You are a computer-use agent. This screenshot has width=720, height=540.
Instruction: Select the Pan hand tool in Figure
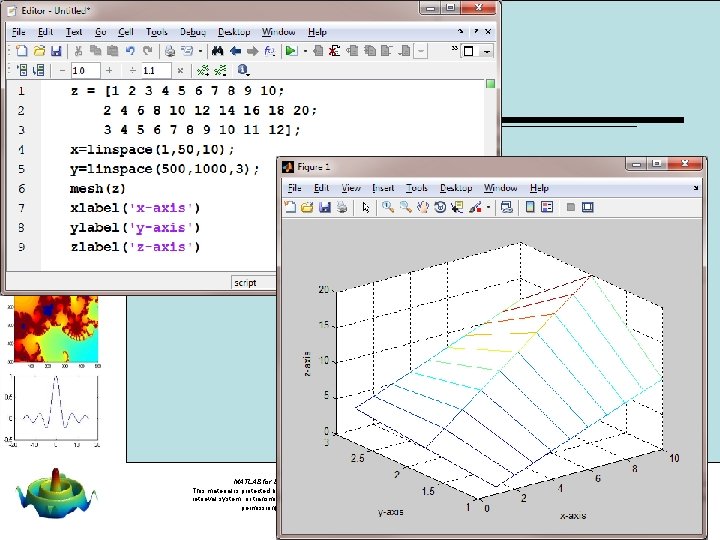point(423,207)
